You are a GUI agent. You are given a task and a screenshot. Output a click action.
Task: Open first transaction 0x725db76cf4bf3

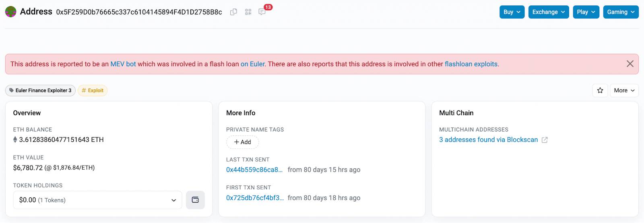point(255,198)
